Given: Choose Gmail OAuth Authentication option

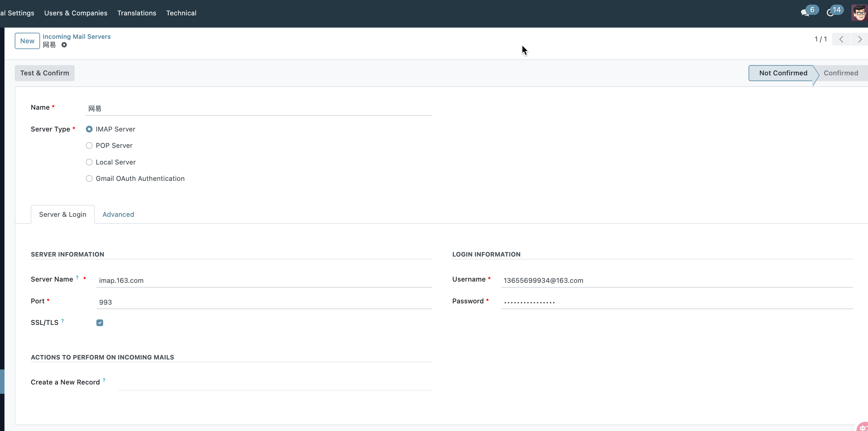Looking at the screenshot, I should (89, 178).
